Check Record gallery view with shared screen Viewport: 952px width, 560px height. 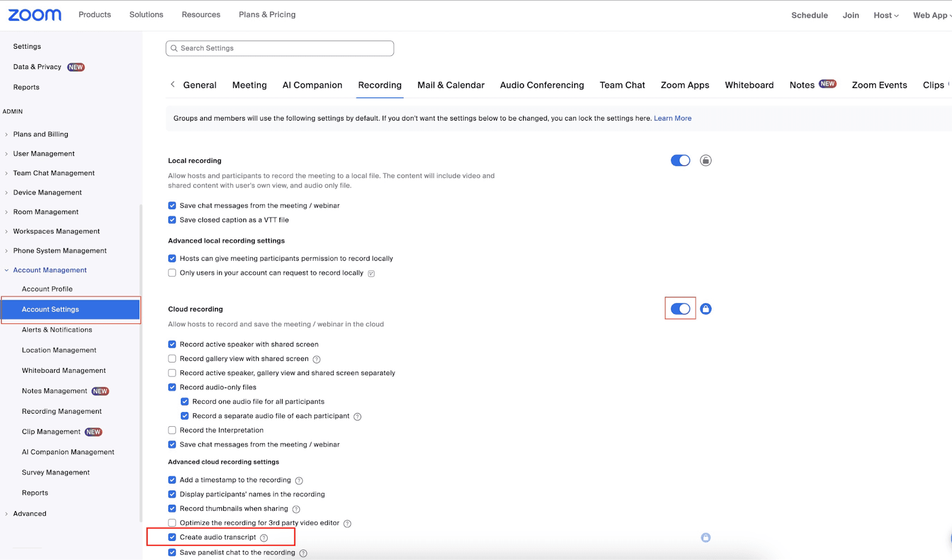click(172, 358)
